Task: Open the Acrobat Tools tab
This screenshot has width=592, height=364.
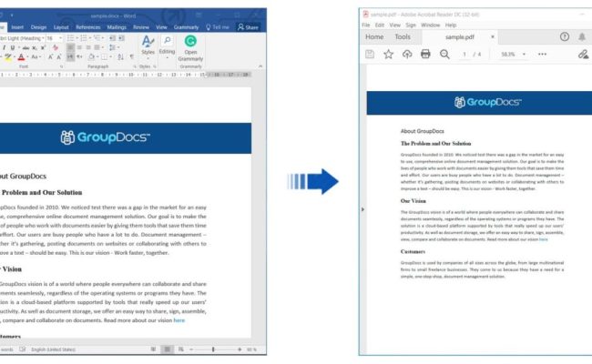Action: click(403, 37)
